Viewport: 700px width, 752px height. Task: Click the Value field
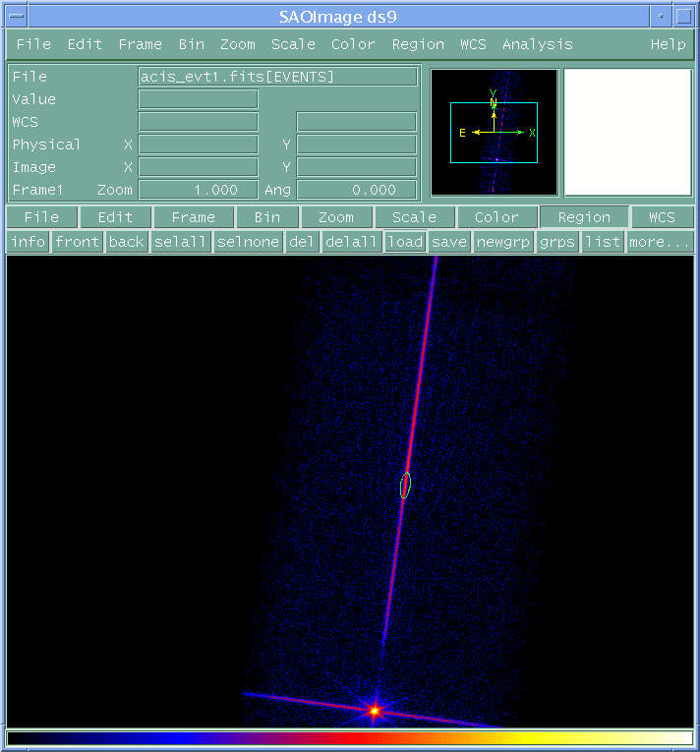[x=199, y=99]
